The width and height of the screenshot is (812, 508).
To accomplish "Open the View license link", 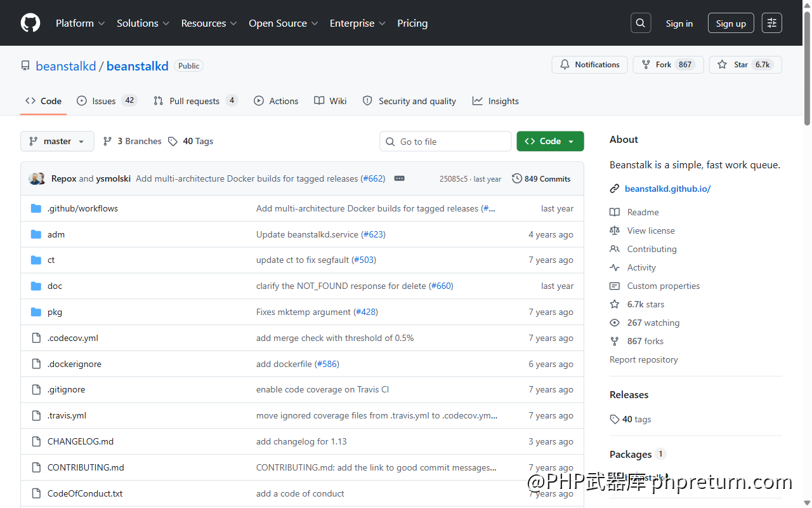I will 642,231.
